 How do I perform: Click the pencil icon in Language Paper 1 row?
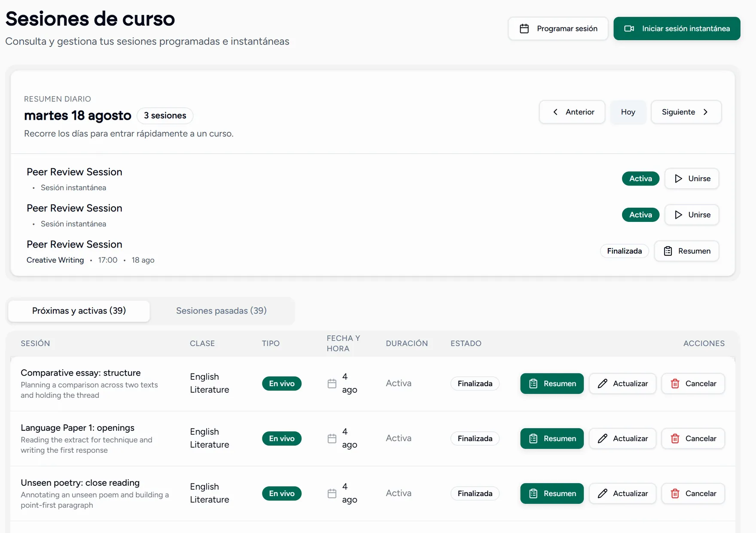tap(603, 439)
